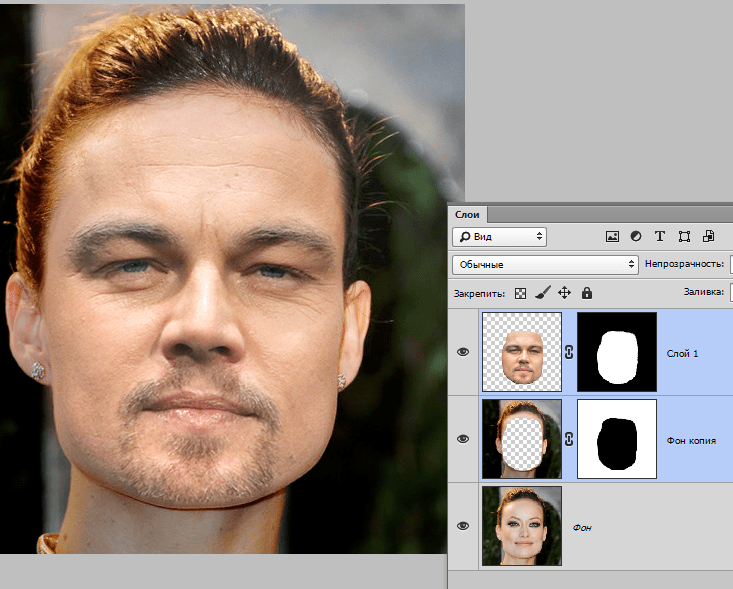The height and width of the screenshot is (589, 733).
Task: Select Фон копия layer mask thumbnail
Action: click(617, 439)
